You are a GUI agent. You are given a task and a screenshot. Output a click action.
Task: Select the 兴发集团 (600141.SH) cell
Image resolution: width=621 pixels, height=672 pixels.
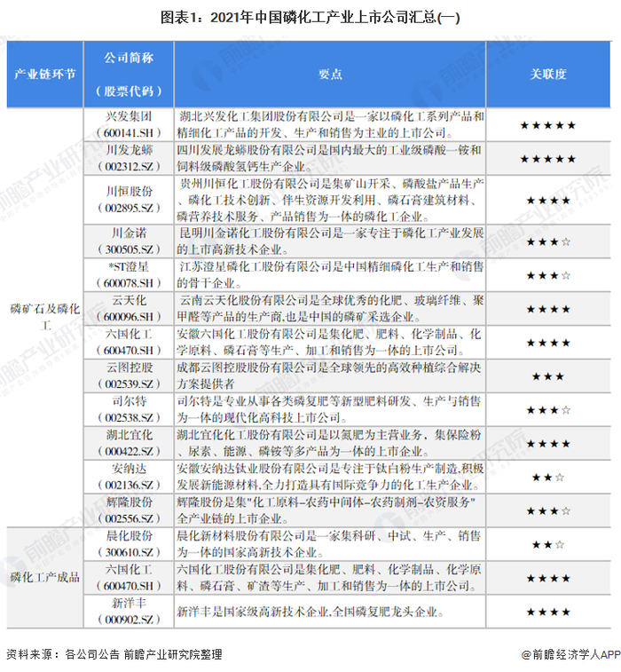point(129,124)
